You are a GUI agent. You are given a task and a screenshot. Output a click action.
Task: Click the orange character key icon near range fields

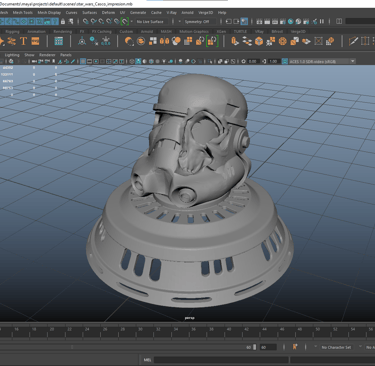(295, 347)
